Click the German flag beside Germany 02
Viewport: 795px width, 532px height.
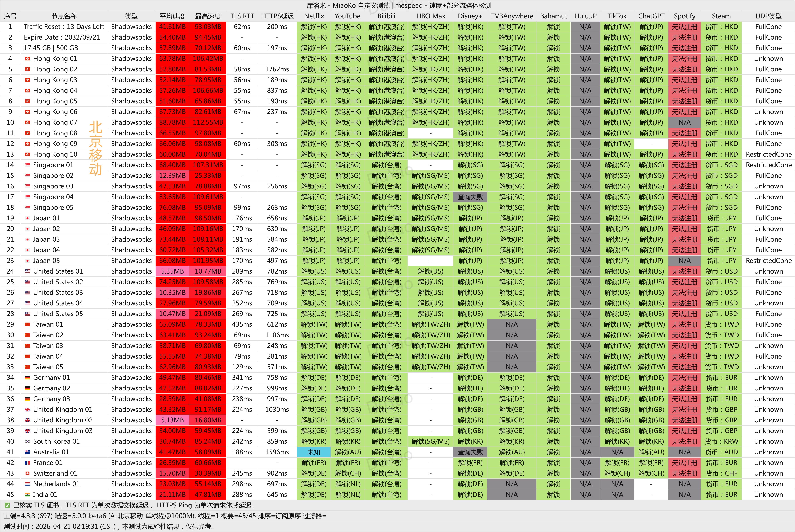tap(28, 388)
